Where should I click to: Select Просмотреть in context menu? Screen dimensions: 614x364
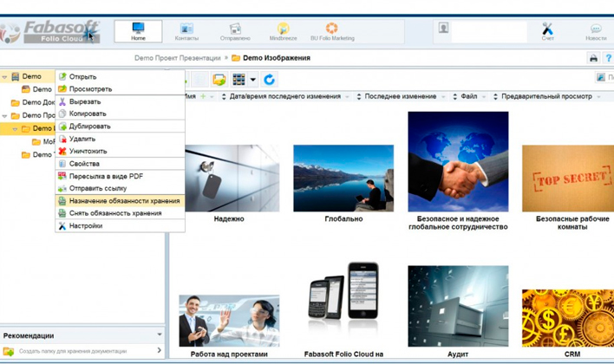[121, 89]
